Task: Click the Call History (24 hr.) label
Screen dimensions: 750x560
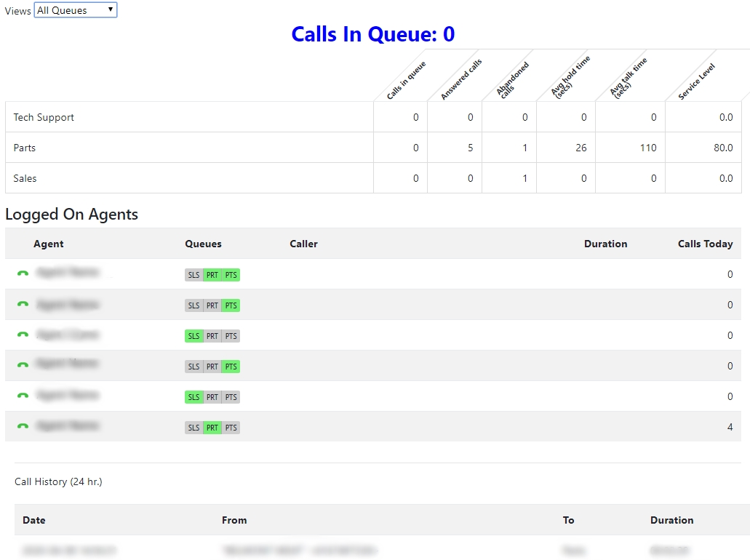Action: [x=58, y=481]
